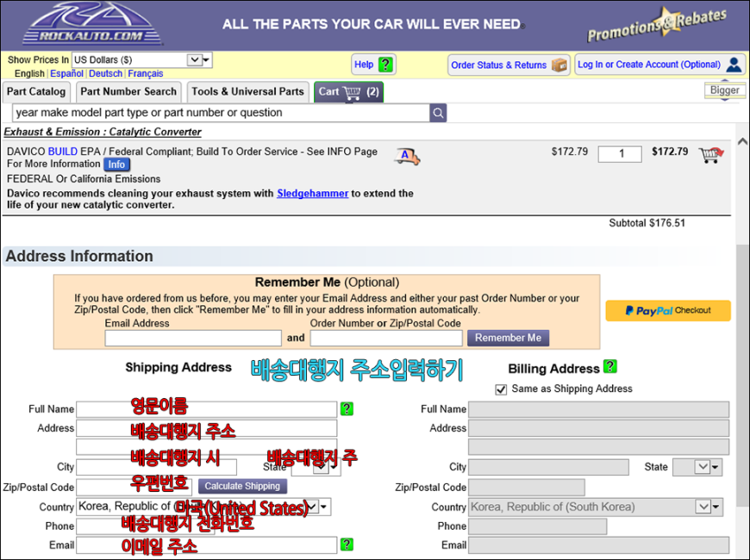This screenshot has width=750, height=560.
Task: Click the search magnifier icon
Action: [438, 113]
